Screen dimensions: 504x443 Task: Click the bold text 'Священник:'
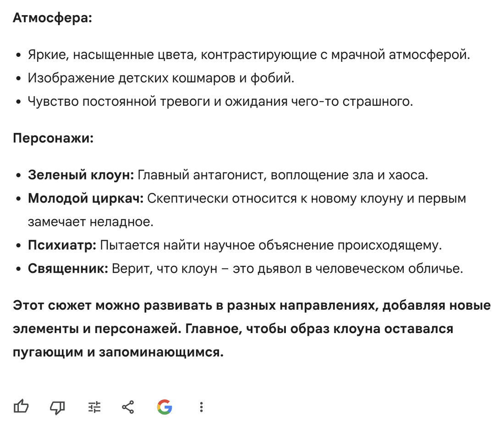point(68,269)
